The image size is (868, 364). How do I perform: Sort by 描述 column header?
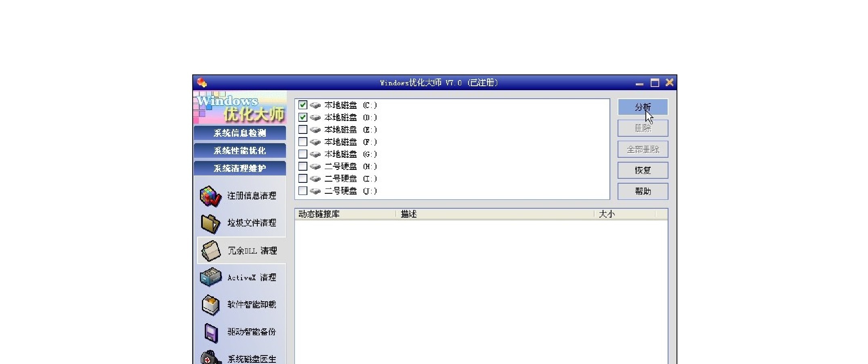click(x=495, y=214)
